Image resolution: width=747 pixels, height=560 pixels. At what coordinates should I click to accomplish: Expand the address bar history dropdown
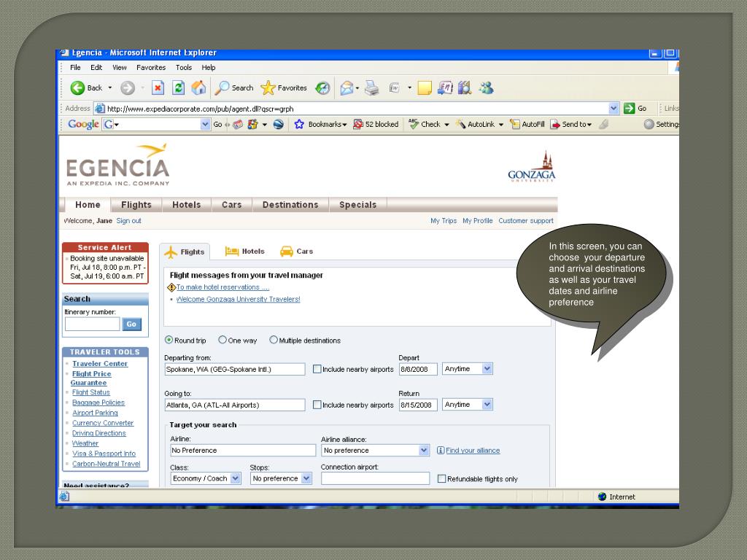coord(614,108)
